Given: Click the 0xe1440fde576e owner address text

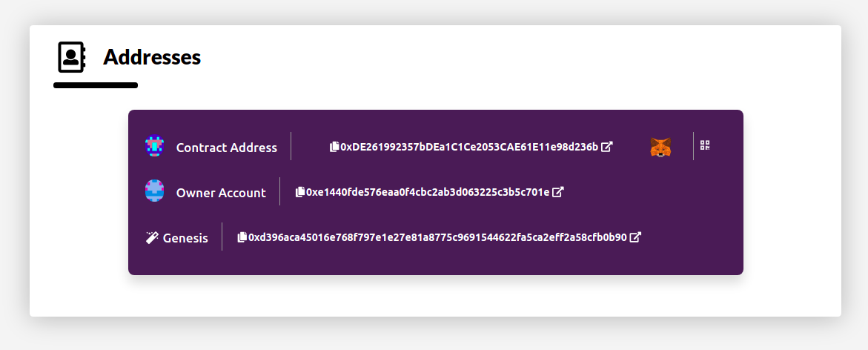Looking at the screenshot, I should click(x=428, y=191).
